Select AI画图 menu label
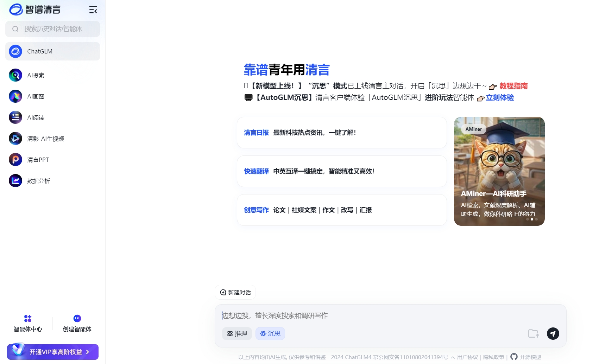Viewport: 599px width, 364px height. click(36, 96)
